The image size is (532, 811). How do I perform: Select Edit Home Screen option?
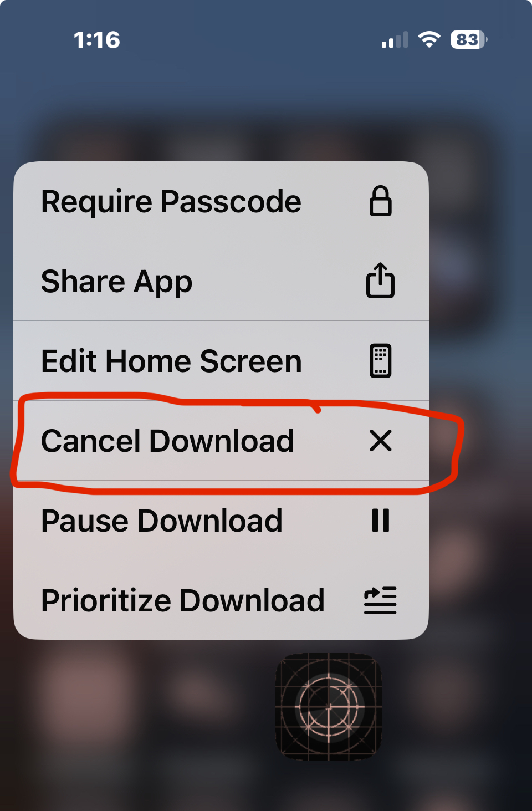pos(221,361)
